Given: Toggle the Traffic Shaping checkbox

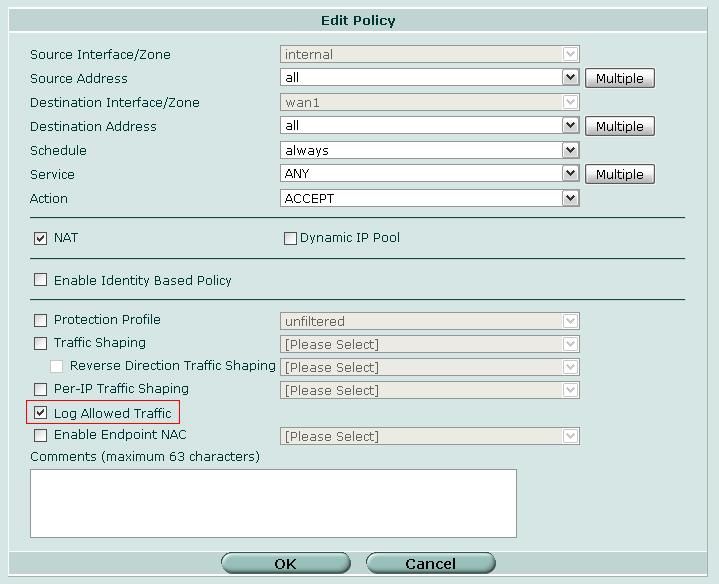Looking at the screenshot, I should tap(40, 343).
